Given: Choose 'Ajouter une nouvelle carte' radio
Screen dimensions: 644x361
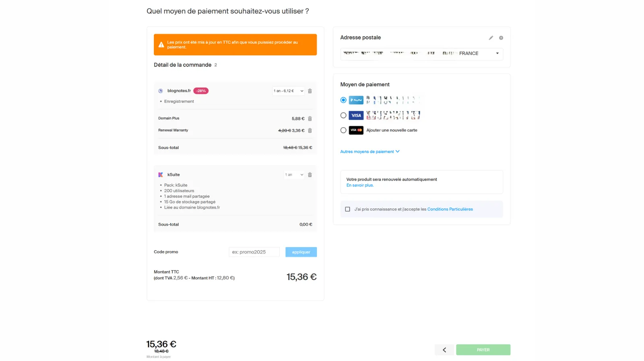Looking at the screenshot, I should (x=343, y=131).
